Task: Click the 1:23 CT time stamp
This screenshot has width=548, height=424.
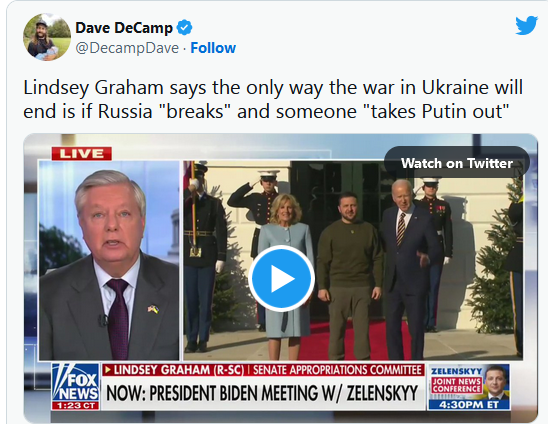Action: (75, 406)
